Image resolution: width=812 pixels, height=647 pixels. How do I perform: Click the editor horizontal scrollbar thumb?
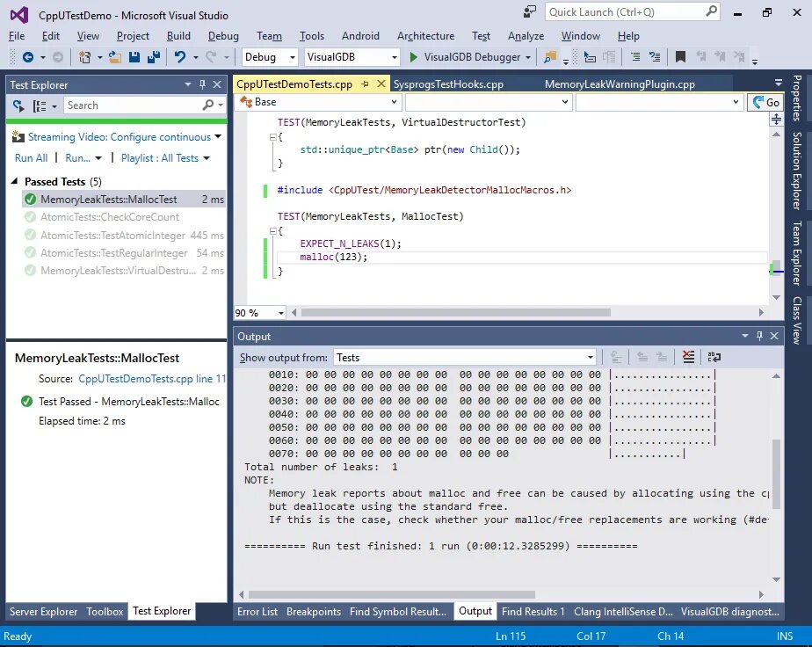[456, 312]
